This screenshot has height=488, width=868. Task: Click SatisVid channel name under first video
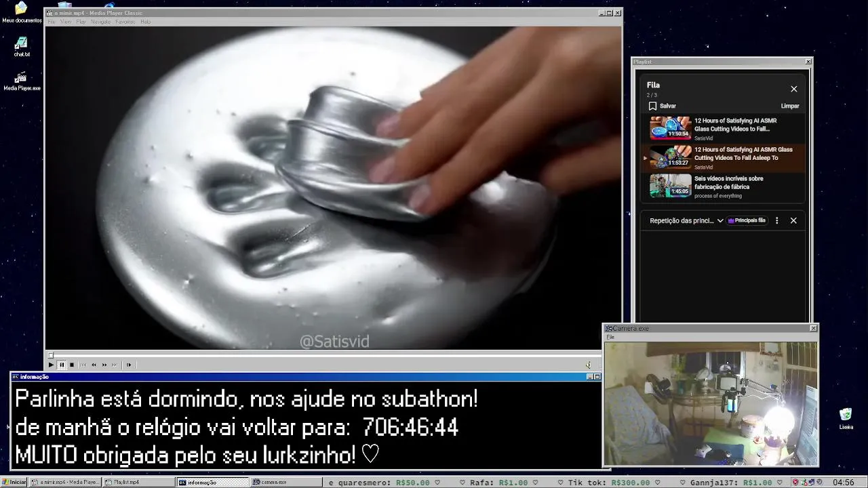click(703, 138)
